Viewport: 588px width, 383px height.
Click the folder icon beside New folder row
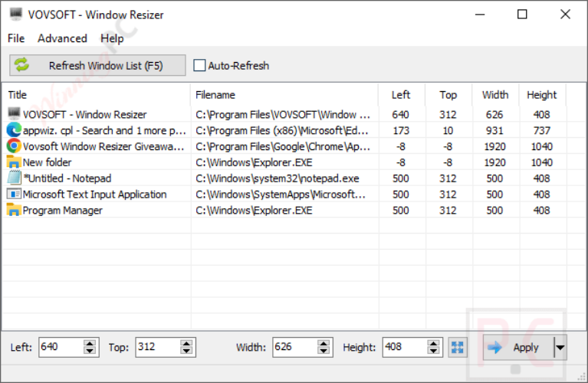pyautogui.click(x=14, y=162)
